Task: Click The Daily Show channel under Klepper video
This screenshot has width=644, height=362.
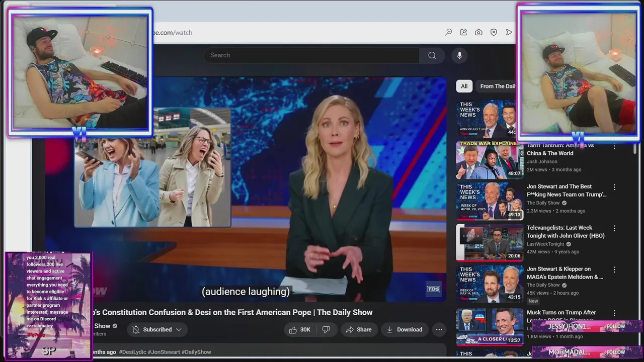Action: (x=543, y=285)
